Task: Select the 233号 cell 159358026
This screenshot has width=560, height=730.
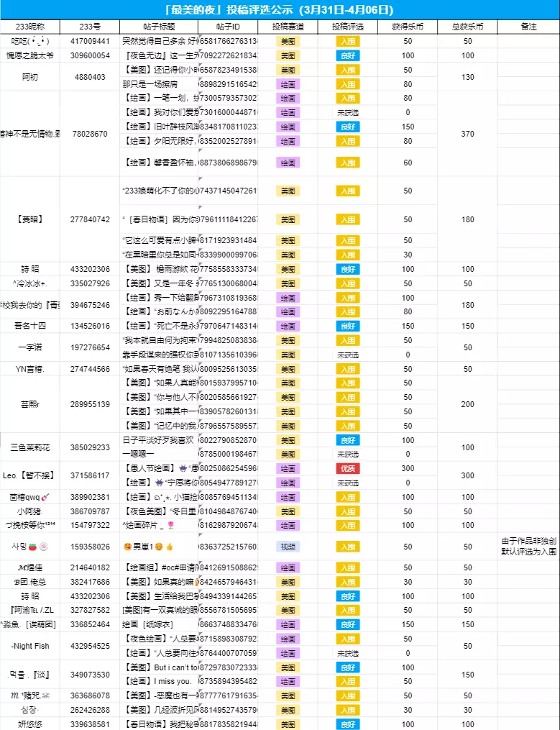Action: coord(90,547)
